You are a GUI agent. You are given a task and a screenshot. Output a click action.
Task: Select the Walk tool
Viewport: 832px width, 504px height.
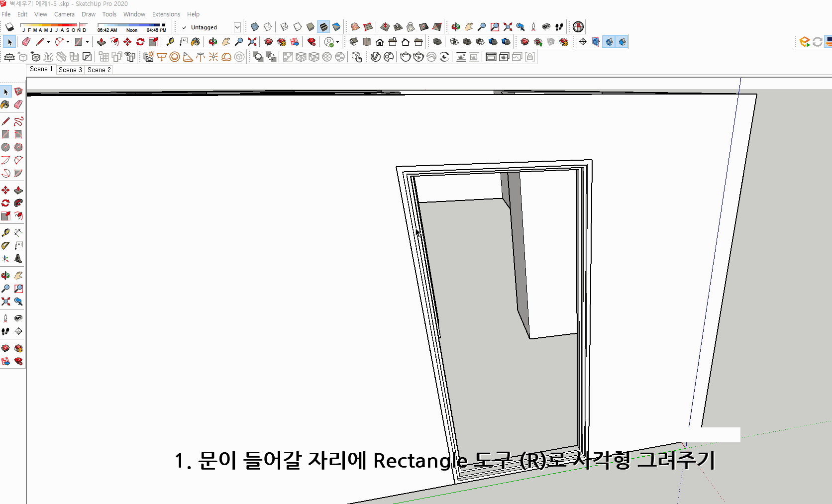[6, 331]
